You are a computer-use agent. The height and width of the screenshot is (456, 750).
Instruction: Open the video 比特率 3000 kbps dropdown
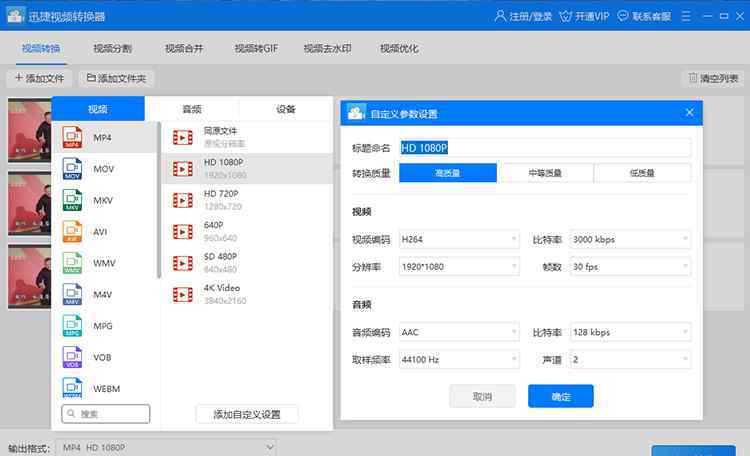click(630, 239)
